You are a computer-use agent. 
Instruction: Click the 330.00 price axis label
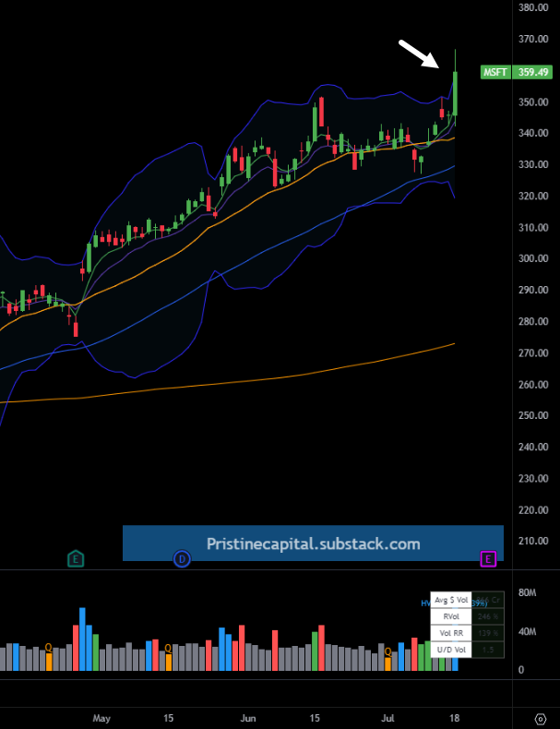(x=533, y=164)
